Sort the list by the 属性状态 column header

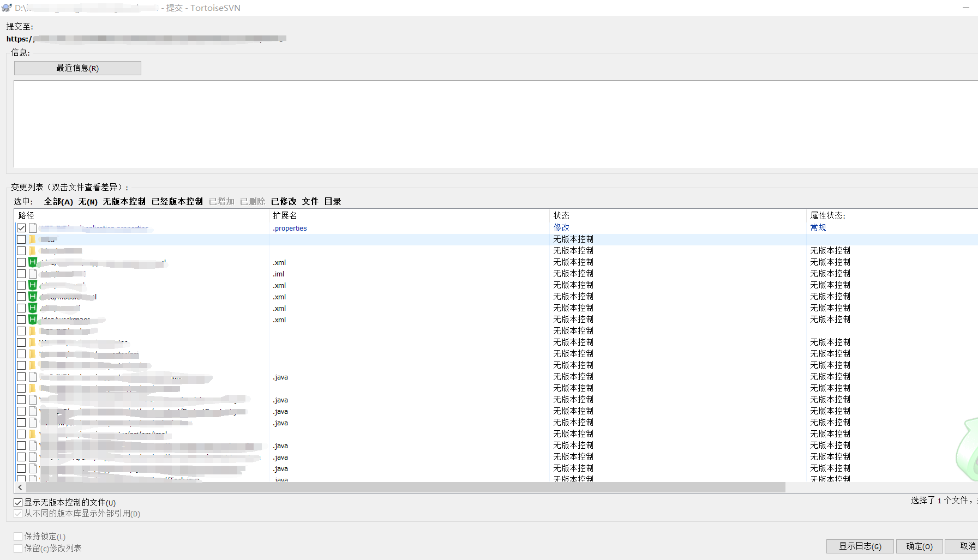892,216
